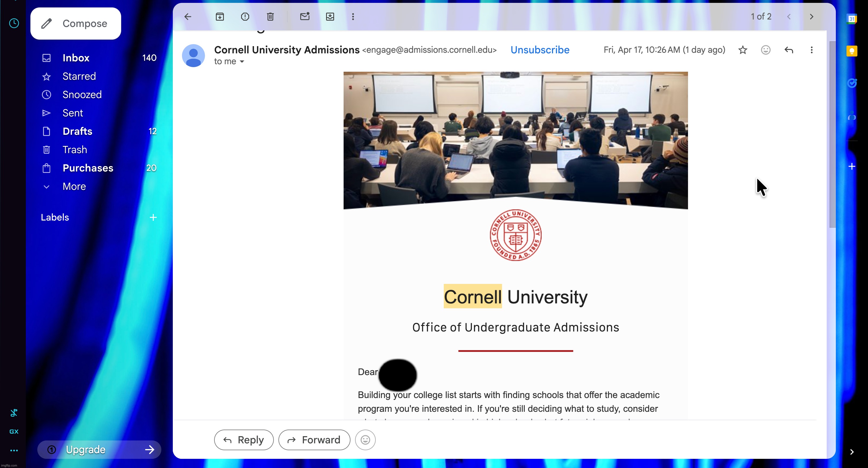Return to inbox using back arrow
868x468 pixels.
click(x=188, y=17)
